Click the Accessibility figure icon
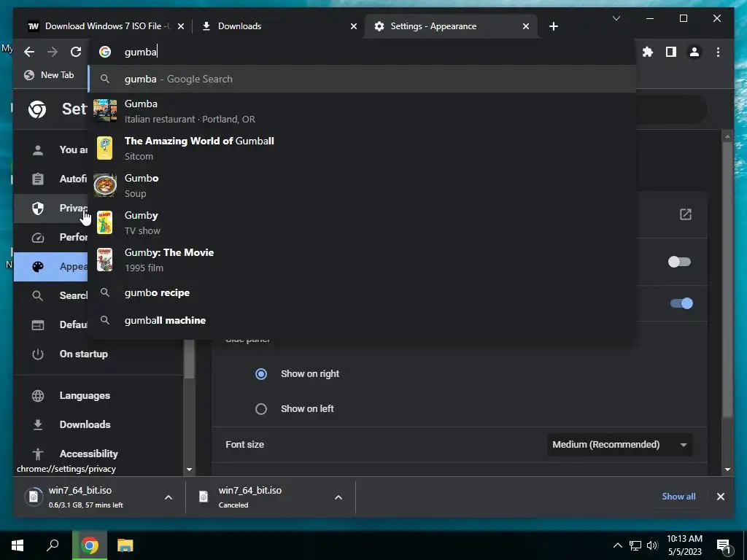This screenshot has height=560, width=747. click(38, 454)
